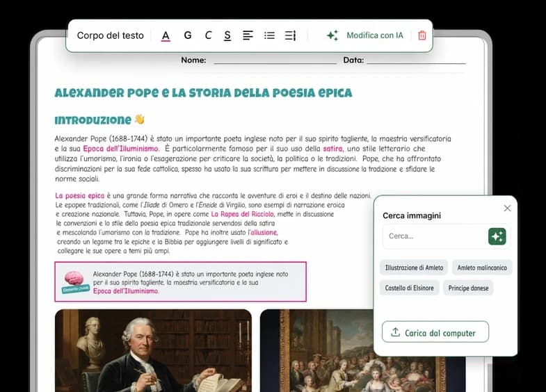Click the first Epoca dell'Illuminismo highlighted term

pyautogui.click(x=120, y=149)
